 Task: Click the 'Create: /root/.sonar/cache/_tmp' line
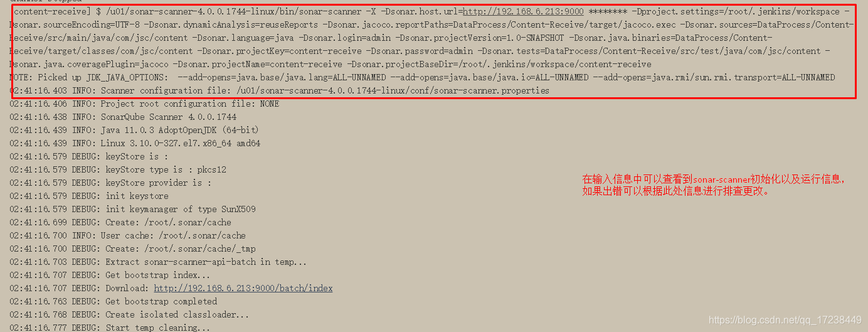(x=132, y=249)
